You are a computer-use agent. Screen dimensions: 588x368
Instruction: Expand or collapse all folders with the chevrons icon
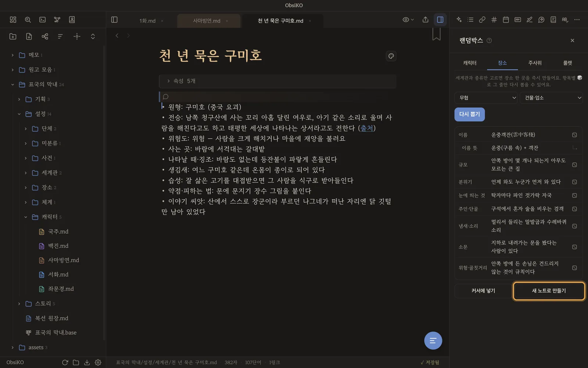(93, 36)
